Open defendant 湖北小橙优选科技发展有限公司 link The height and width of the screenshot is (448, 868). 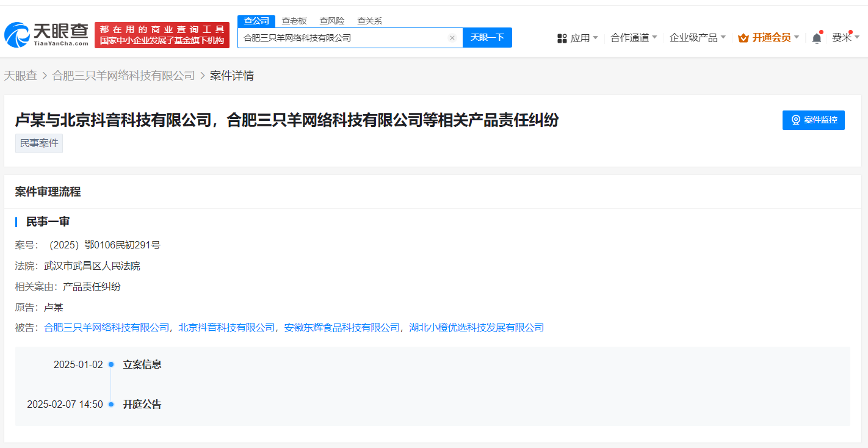pyautogui.click(x=477, y=328)
